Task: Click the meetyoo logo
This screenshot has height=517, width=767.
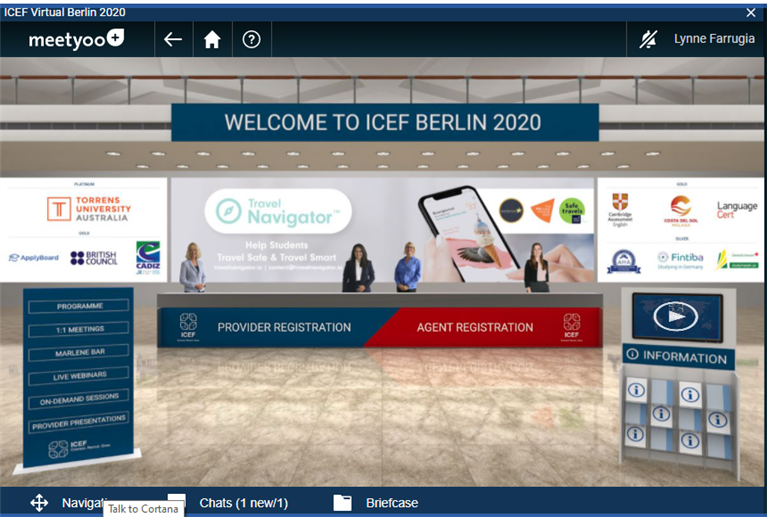Action: (76, 39)
